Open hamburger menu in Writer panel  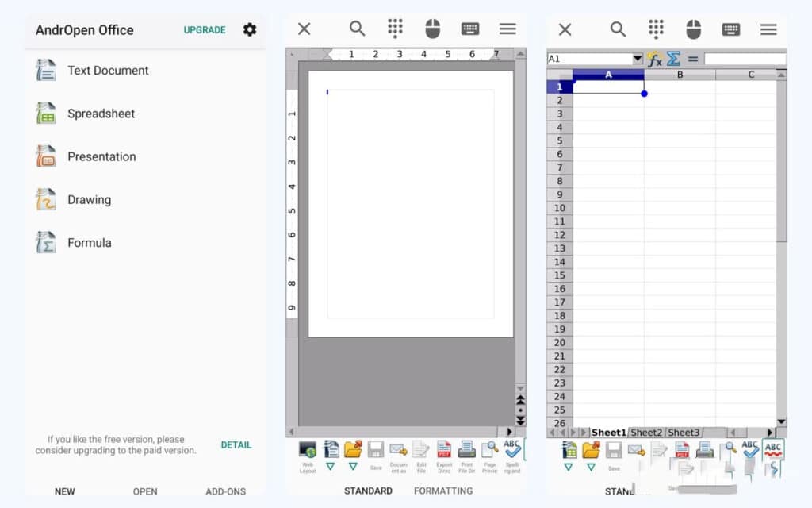click(507, 29)
